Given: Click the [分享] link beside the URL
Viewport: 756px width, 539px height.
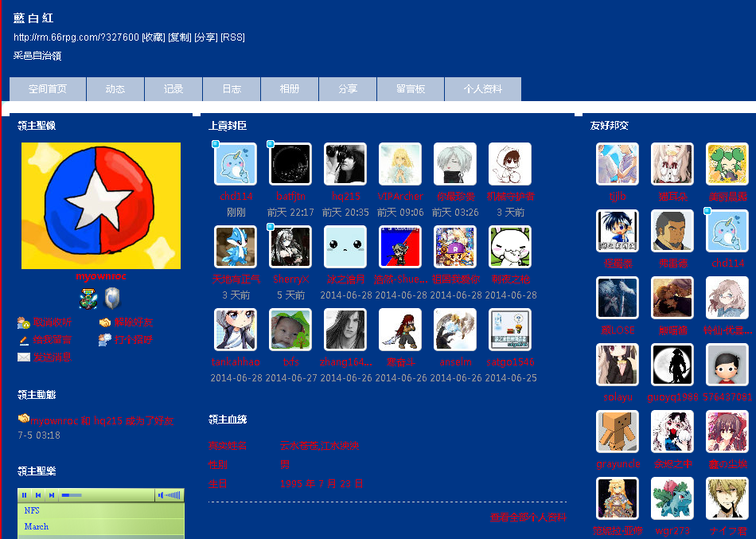Looking at the screenshot, I should [206, 37].
